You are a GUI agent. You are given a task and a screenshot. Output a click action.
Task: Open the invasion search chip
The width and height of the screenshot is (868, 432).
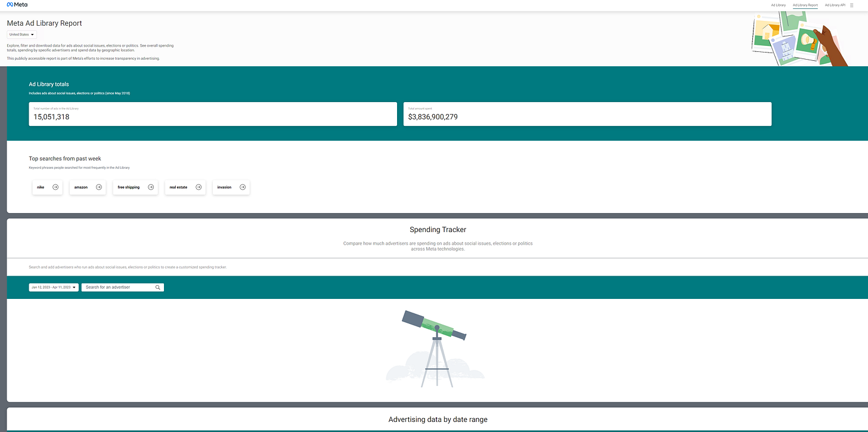click(x=231, y=187)
